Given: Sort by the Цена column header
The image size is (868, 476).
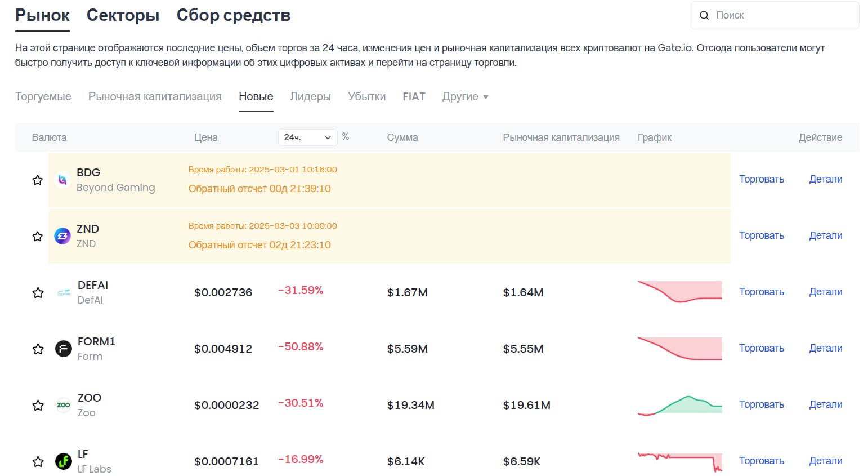Looking at the screenshot, I should pyautogui.click(x=206, y=137).
